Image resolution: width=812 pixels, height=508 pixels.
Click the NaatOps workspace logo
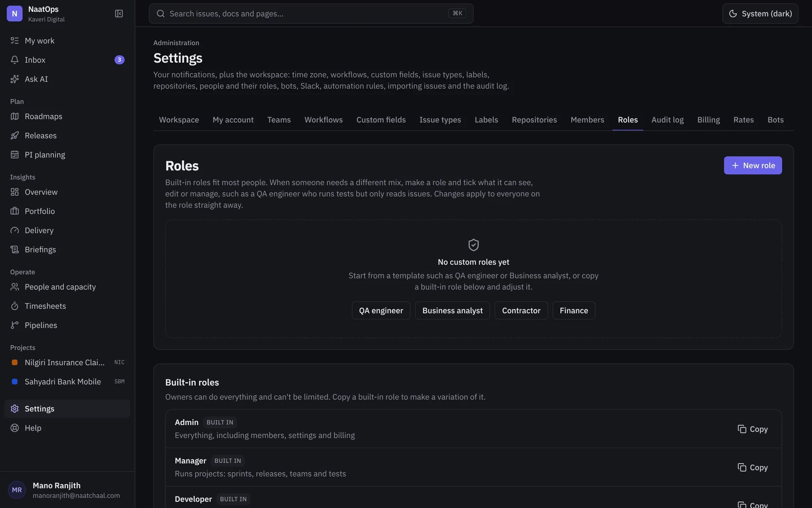click(15, 14)
